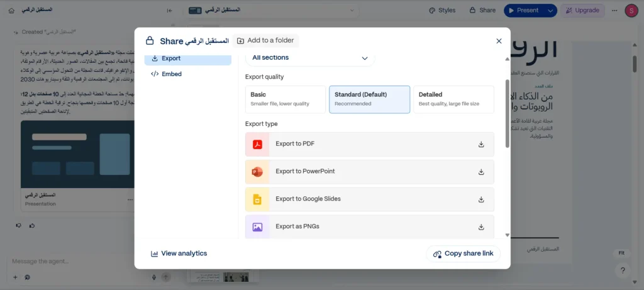Expand the presentation title dropdown in the header

pyautogui.click(x=352, y=10)
